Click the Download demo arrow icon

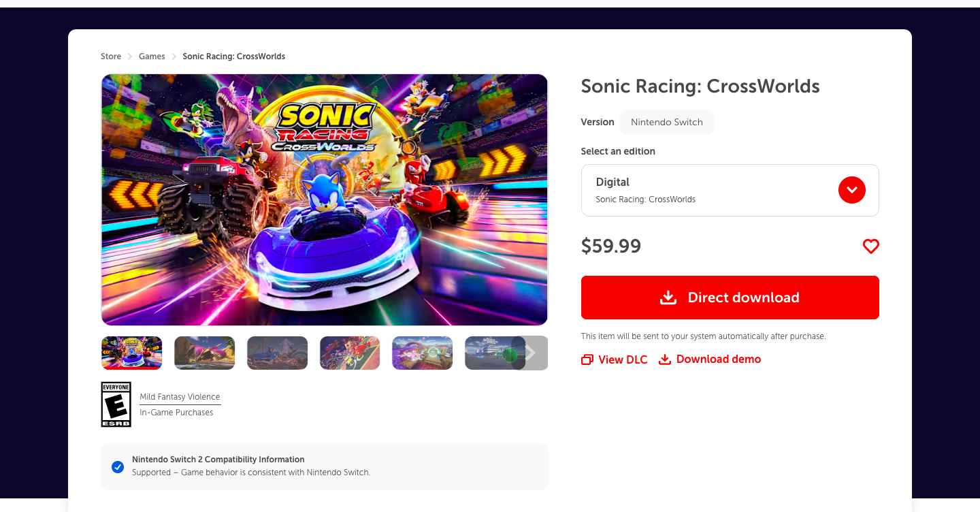click(665, 359)
